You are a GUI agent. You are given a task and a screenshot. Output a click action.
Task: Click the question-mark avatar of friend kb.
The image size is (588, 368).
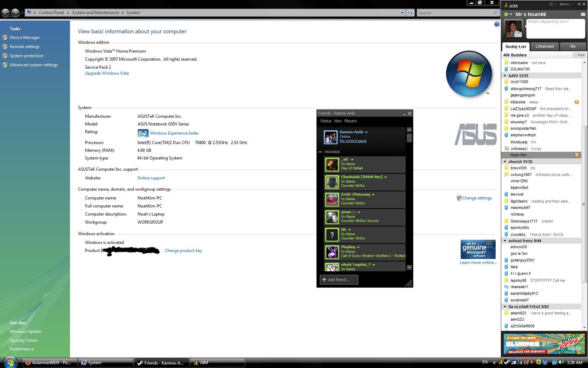[332, 235]
